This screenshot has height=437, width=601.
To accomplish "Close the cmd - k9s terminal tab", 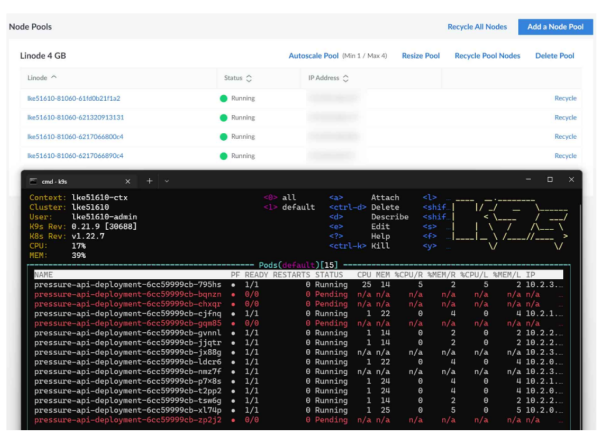I will 128,181.
